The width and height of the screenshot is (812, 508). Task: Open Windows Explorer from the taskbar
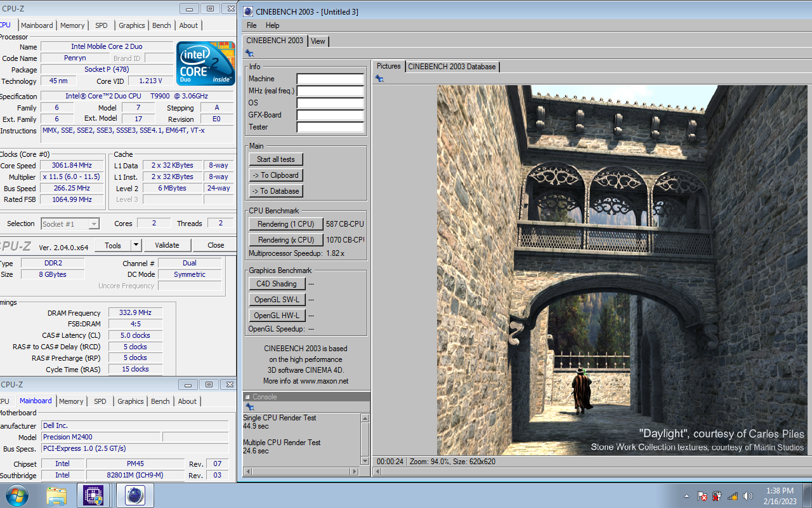[56, 495]
